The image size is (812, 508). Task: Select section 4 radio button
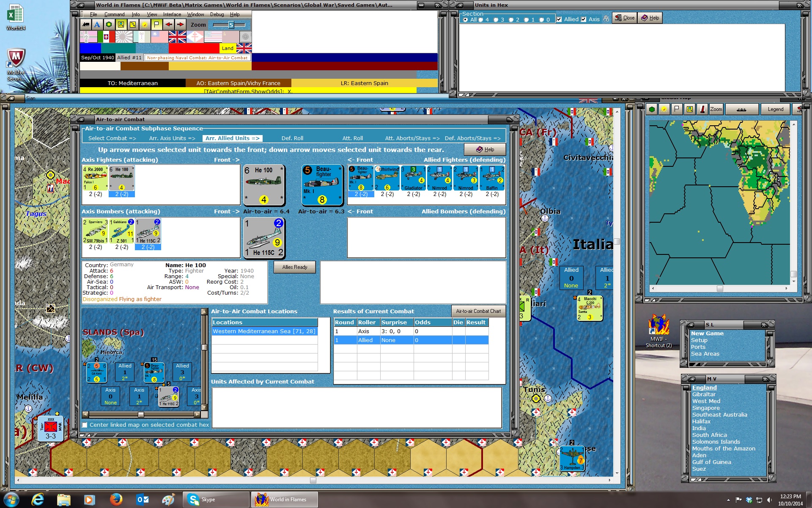[x=481, y=20]
